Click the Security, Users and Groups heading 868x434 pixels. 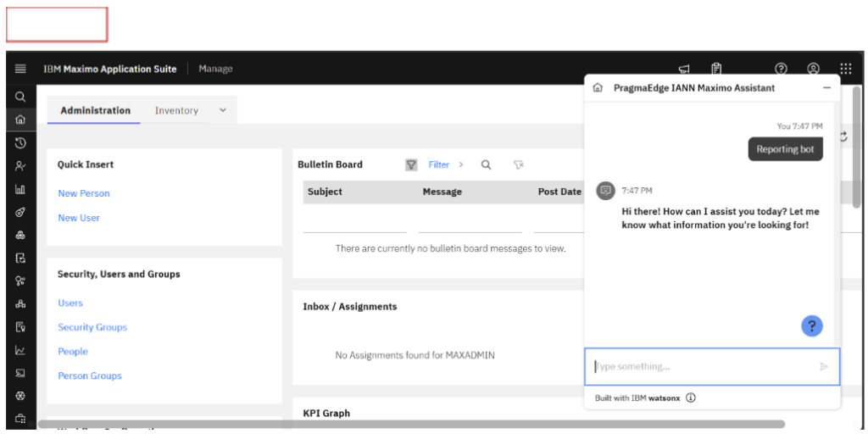119,274
